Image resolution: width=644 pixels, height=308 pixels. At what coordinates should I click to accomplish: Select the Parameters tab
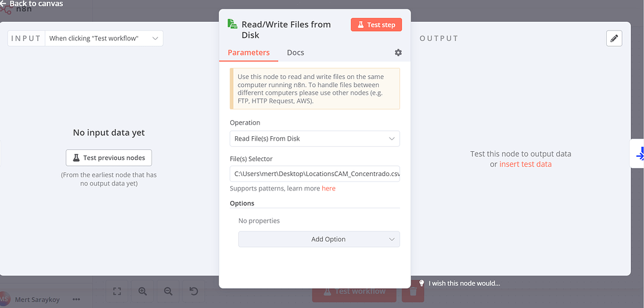click(249, 53)
